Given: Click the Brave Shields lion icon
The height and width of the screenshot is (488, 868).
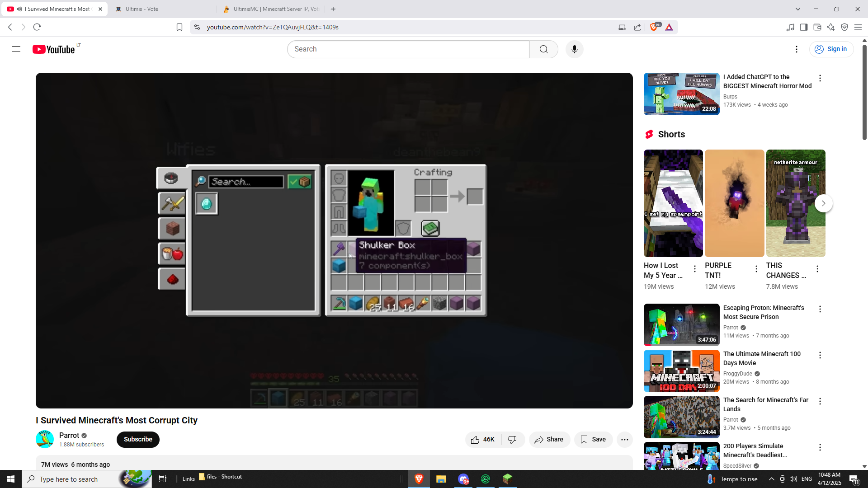Looking at the screenshot, I should [x=653, y=27].
